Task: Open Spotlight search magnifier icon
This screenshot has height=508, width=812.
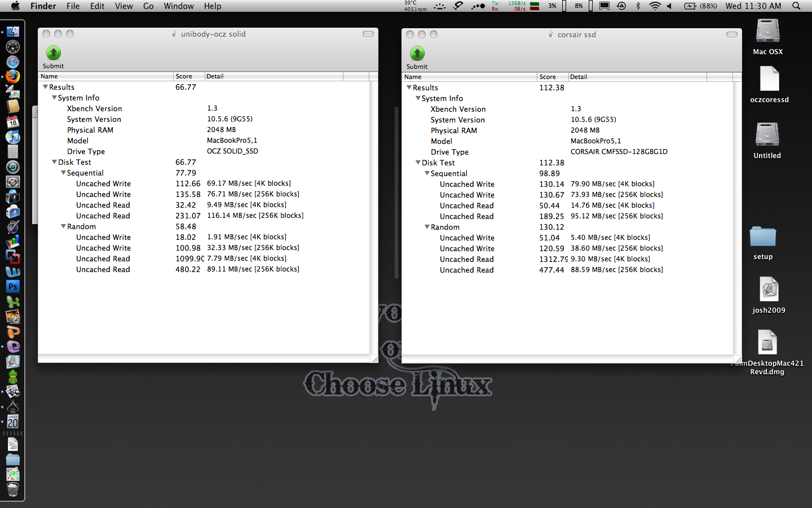Action: point(796,6)
